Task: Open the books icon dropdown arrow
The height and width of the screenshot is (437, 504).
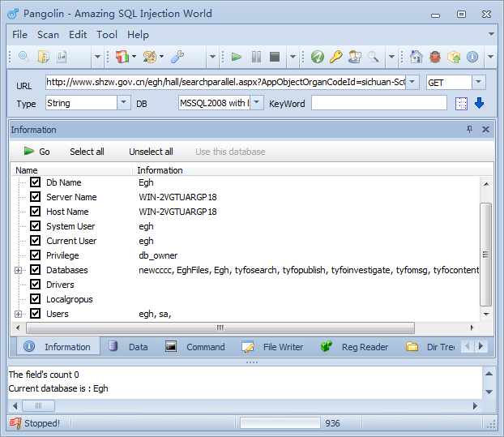Action: click(134, 57)
